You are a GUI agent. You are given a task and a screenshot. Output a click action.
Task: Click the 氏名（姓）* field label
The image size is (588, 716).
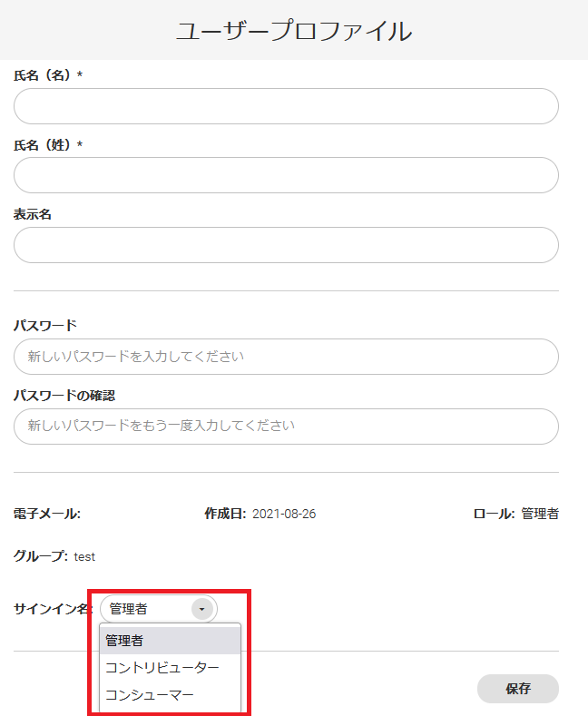(x=48, y=144)
